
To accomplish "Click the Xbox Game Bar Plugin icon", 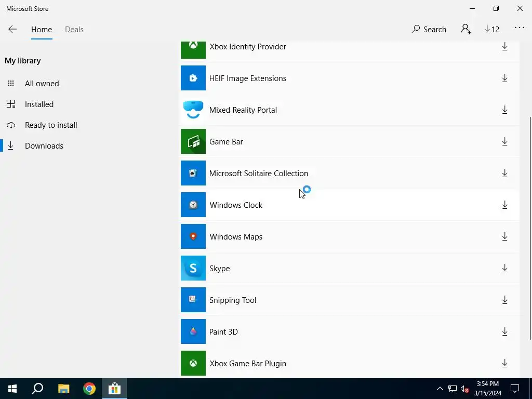I will (x=193, y=363).
